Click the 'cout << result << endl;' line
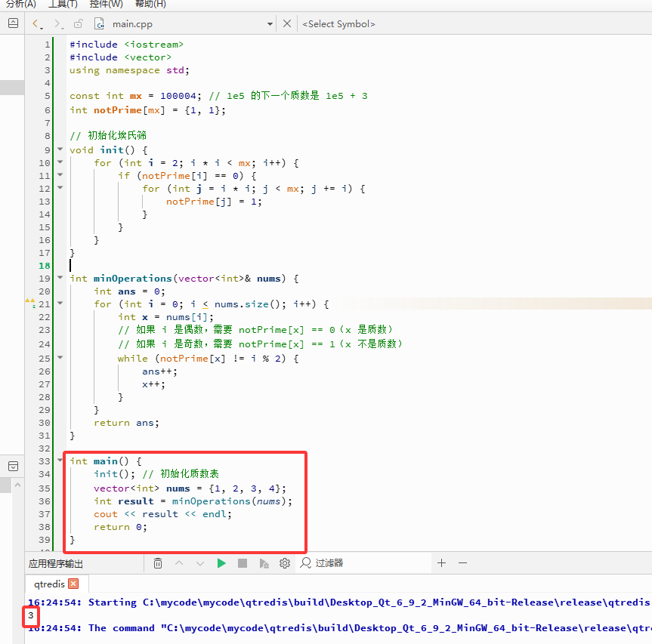The height and width of the screenshot is (644, 652). [x=162, y=514]
